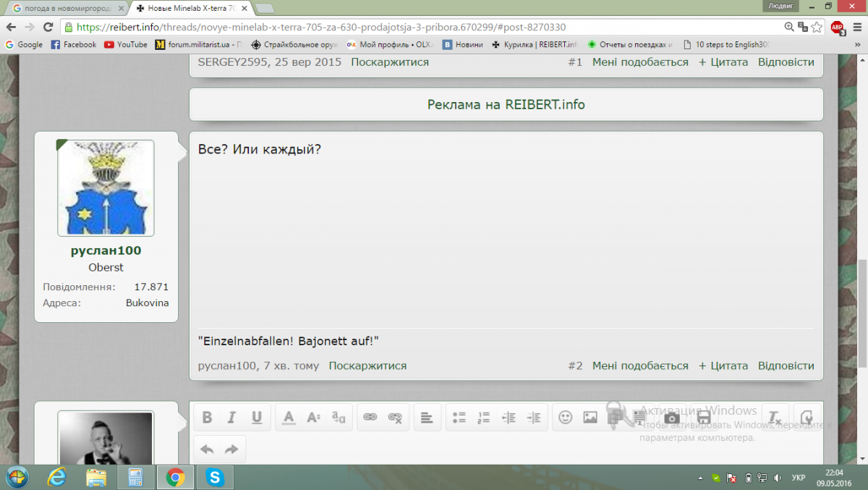This screenshot has height=490, width=868.
Task: Open a new Chrome tab
Action: click(x=265, y=8)
